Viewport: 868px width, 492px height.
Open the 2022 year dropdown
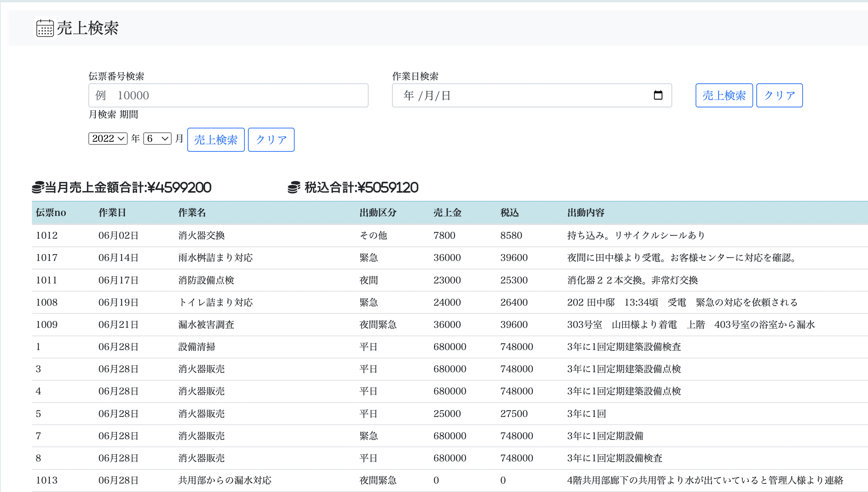pos(108,139)
